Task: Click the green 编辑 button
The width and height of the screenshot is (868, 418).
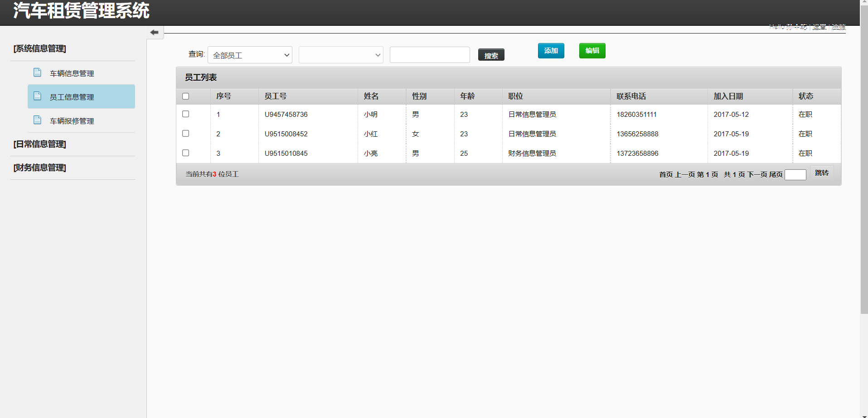Action: (x=592, y=51)
